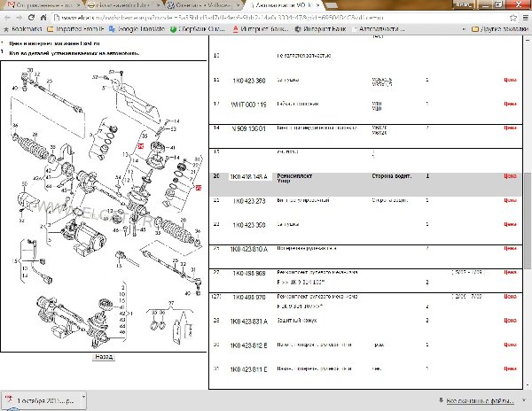Click the parts list vertical scrollbar
Screen dimensions: 532x411
pyautogui.click(x=527, y=195)
